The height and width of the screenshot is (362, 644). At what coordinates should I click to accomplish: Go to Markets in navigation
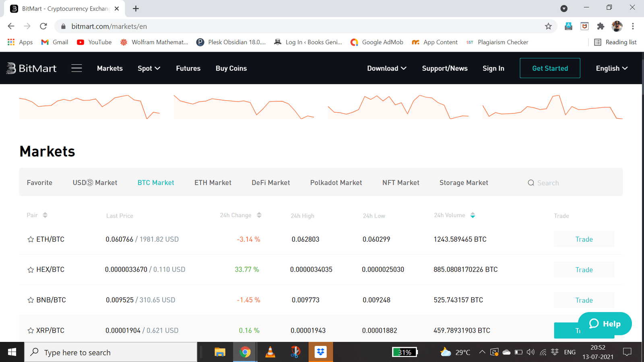click(x=110, y=68)
